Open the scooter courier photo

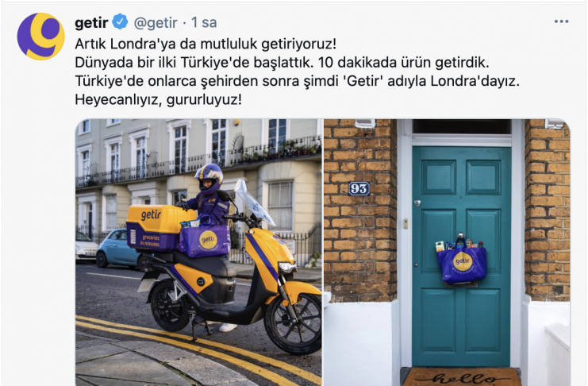coord(198,253)
